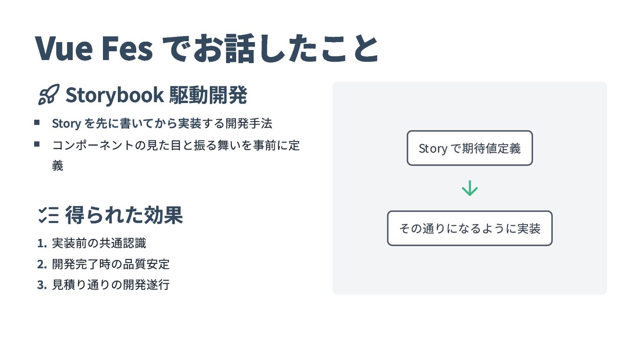Click the first square bullet marker

(x=37, y=123)
